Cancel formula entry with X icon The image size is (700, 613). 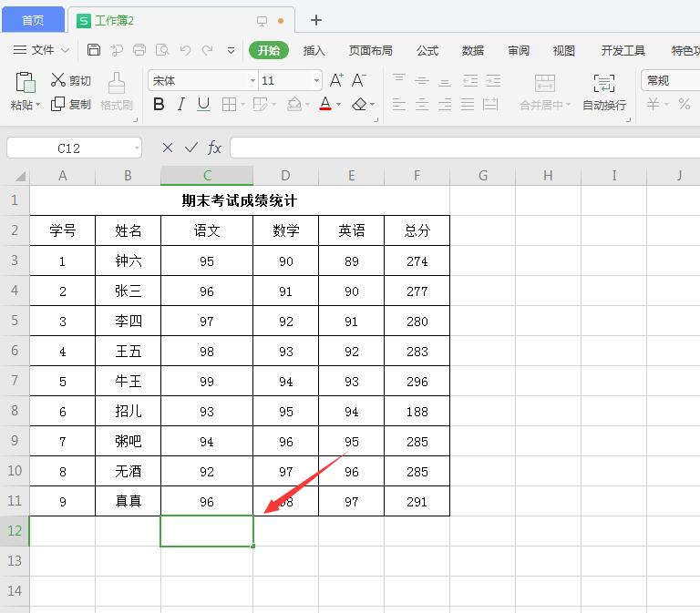(168, 148)
